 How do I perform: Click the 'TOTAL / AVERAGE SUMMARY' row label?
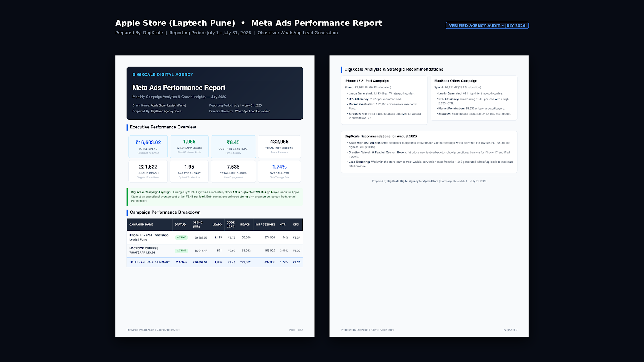pyautogui.click(x=149, y=262)
